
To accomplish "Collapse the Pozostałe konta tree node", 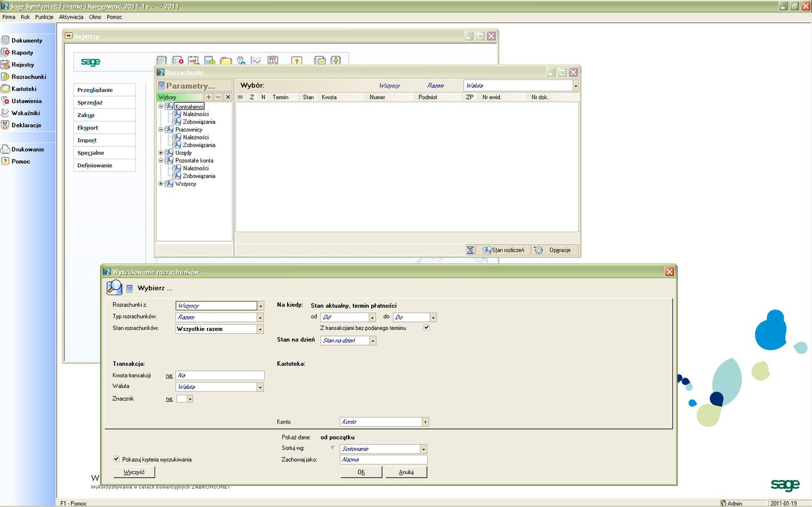I will 161,161.
